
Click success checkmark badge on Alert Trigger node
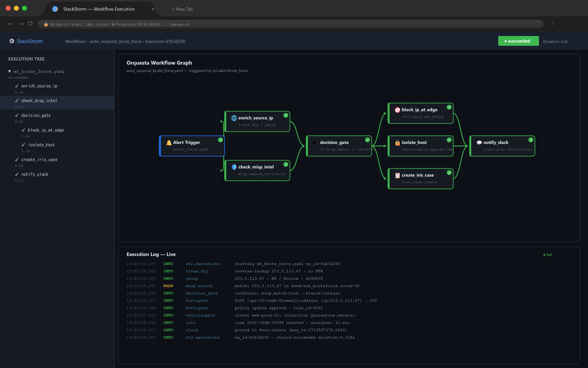220,140
